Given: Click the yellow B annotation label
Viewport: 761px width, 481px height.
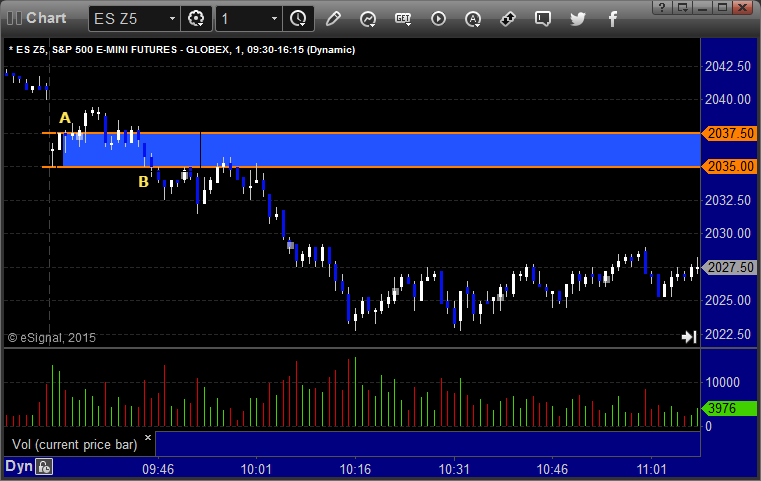Looking at the screenshot, I should tap(143, 182).
